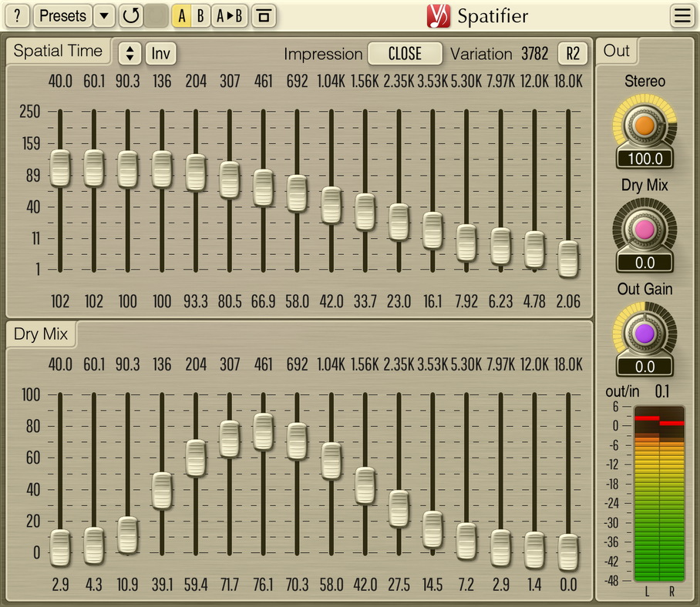Toggle the R2 mode button
The image size is (700, 607).
coord(574,53)
